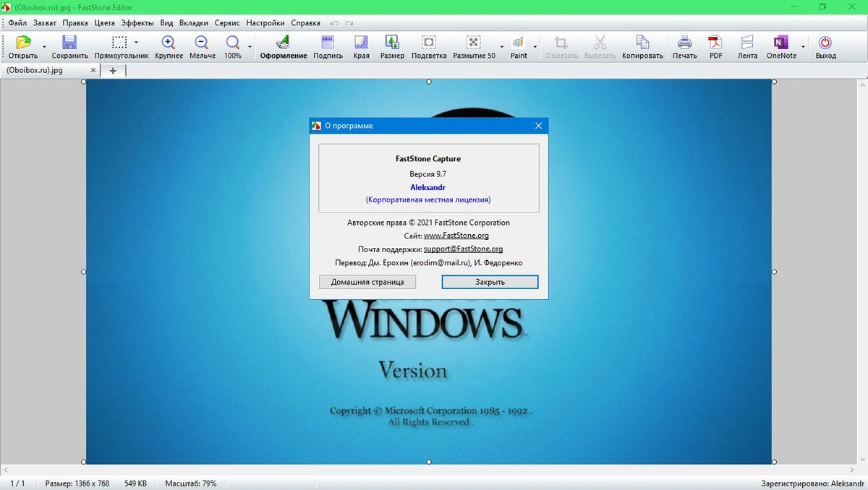The image size is (868, 490).
Task: Click the Размер: 1366 x 768 status text
Action: pos(77,483)
